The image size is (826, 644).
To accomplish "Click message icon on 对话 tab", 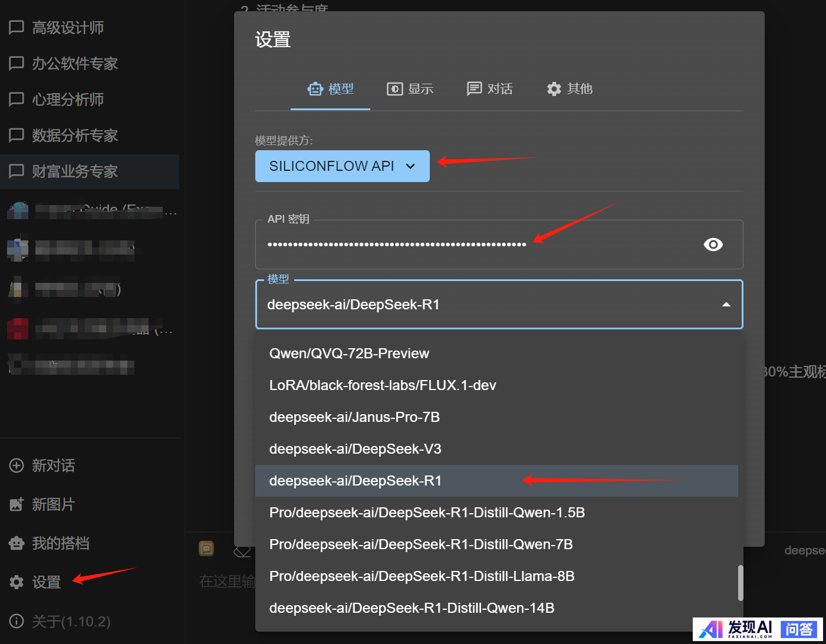I will click(x=474, y=89).
